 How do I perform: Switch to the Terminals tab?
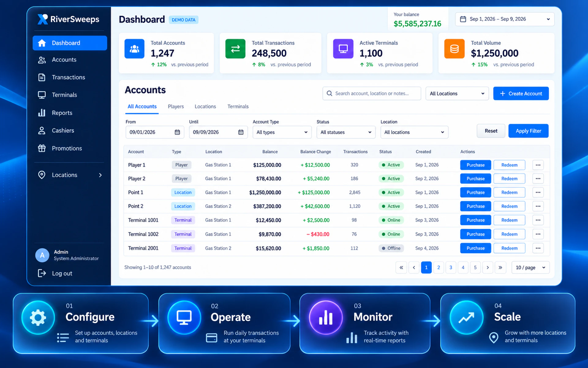(238, 106)
